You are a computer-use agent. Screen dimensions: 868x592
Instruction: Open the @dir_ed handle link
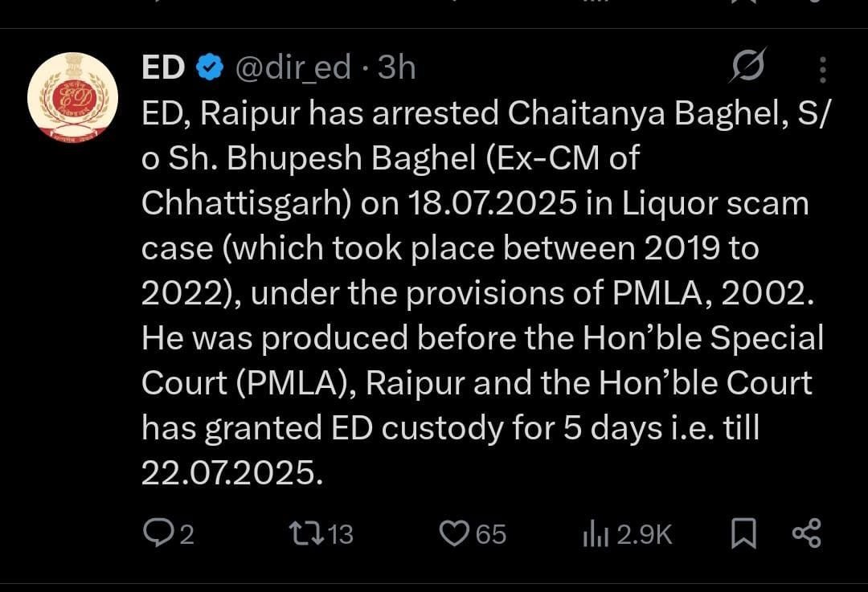[x=293, y=68]
